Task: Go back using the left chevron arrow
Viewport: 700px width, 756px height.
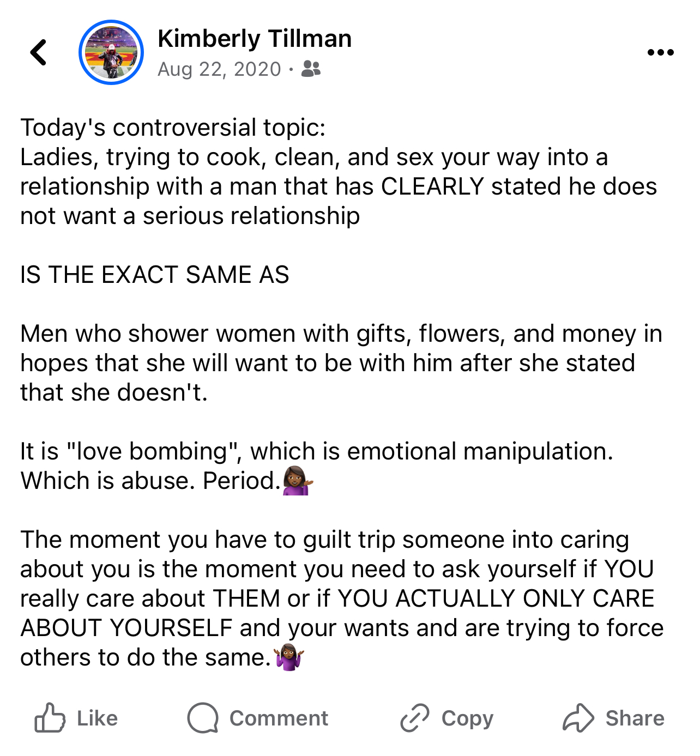Action: (38, 52)
